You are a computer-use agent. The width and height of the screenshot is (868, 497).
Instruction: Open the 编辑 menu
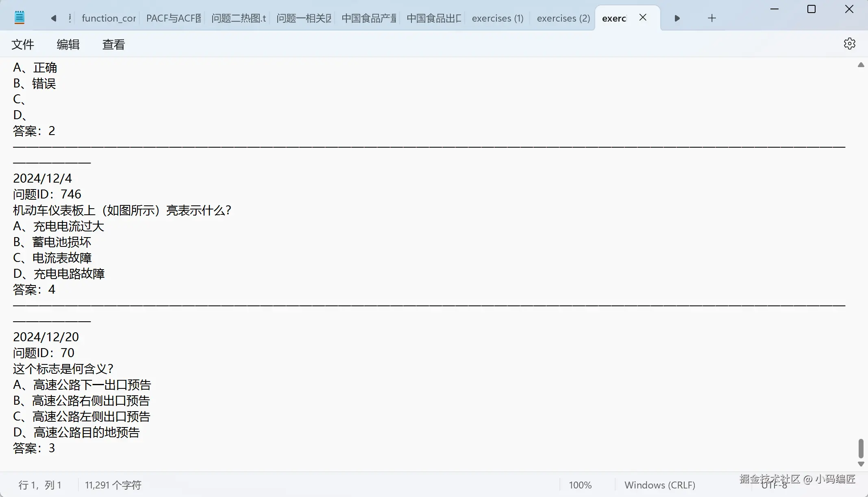tap(68, 44)
